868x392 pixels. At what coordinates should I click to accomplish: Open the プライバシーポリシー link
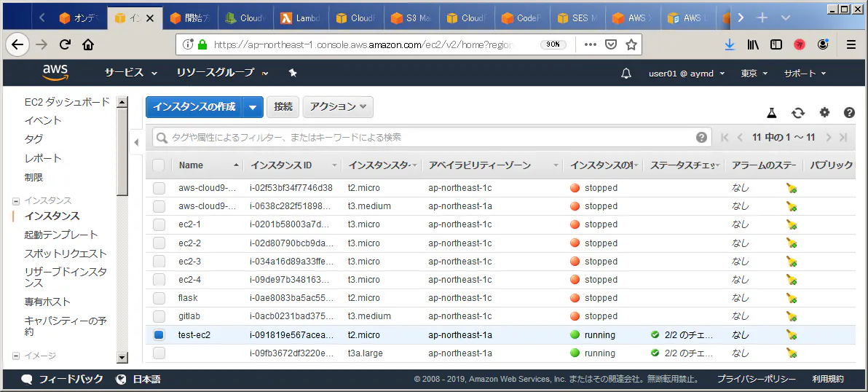(756, 380)
